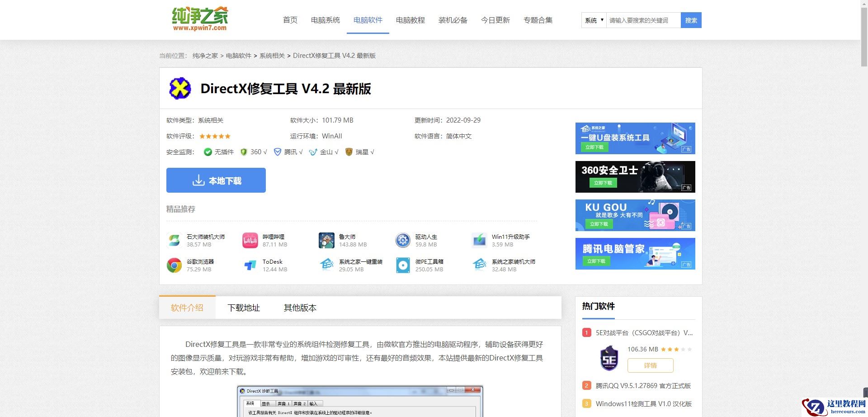Click the five-star software rating

215,136
